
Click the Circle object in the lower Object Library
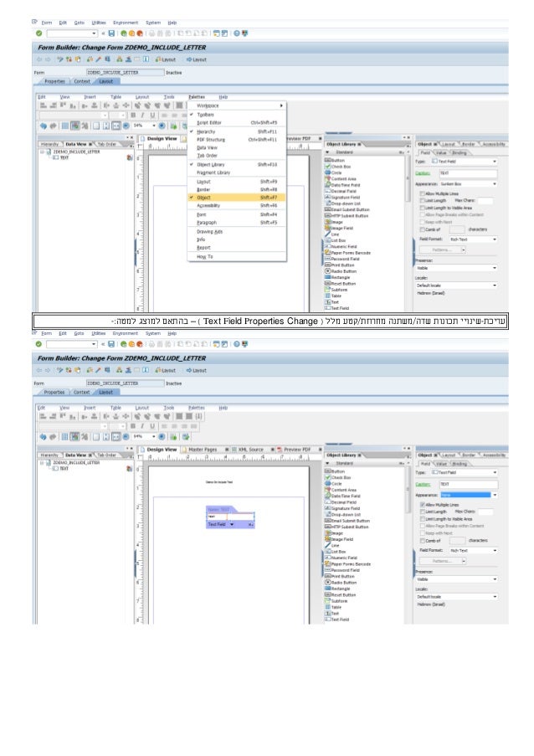[335, 484]
